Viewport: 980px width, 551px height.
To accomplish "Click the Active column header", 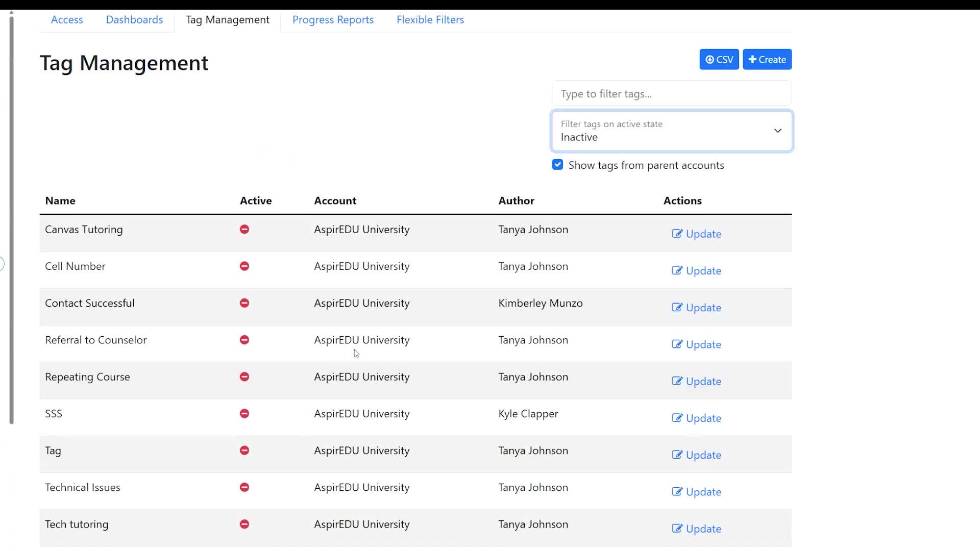I will coord(256,201).
